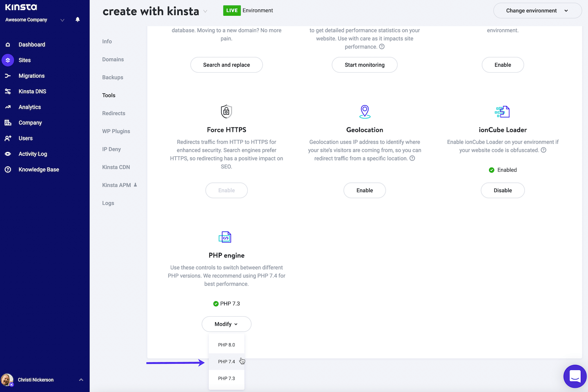Open the Logs section
Image resolution: width=588 pixels, height=392 pixels.
click(x=108, y=203)
